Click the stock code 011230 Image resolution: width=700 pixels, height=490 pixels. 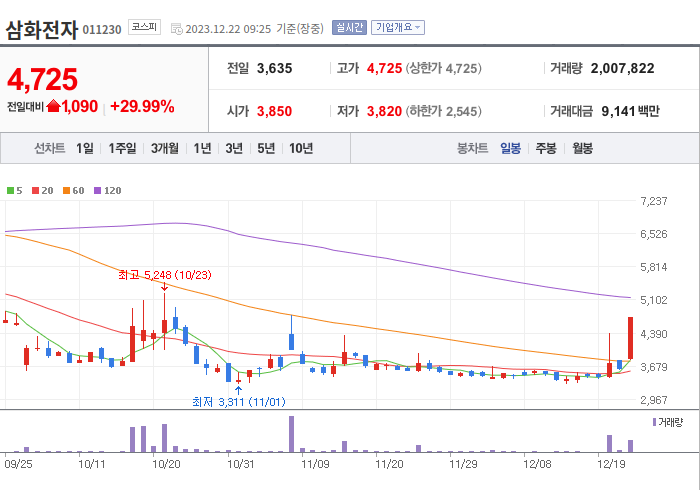(102, 30)
